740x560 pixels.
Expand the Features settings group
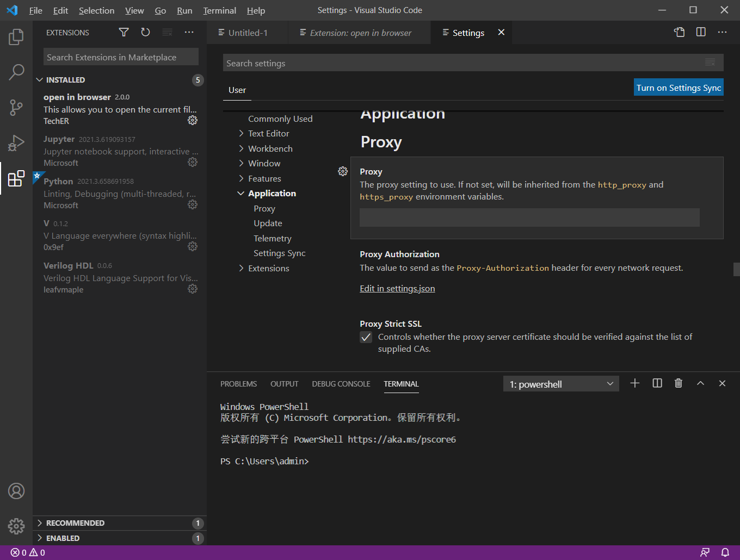[x=241, y=178]
